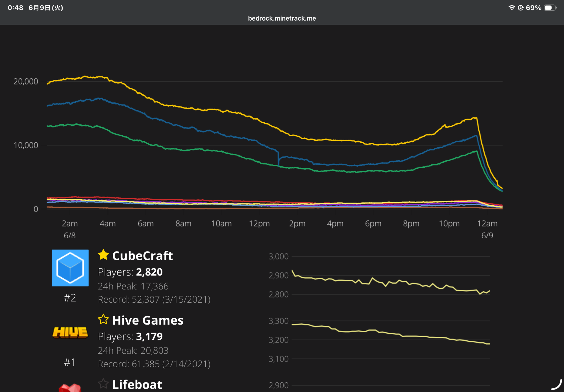Click CubeCraft record 52,307 (3/15/2021)
Screen dimensions: 564x392
154,299
